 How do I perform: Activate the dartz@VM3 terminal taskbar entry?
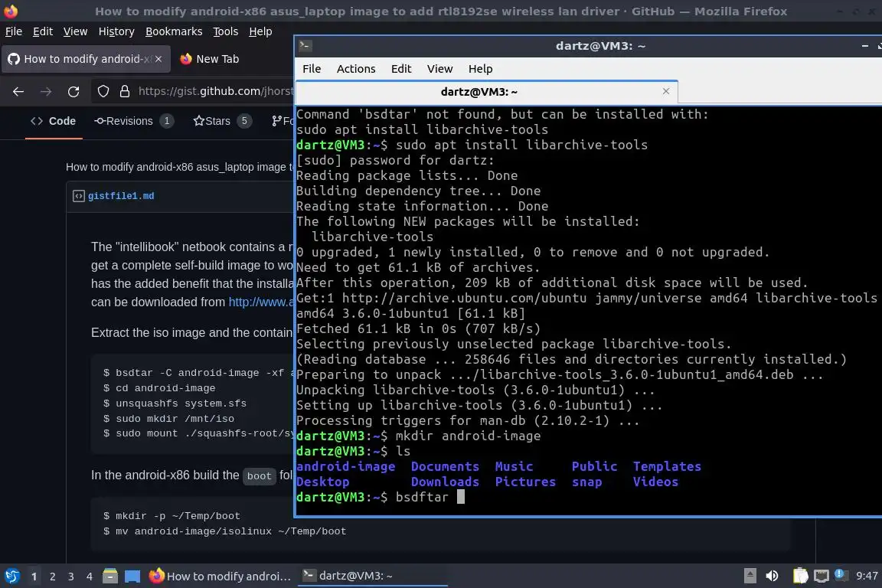(372, 577)
